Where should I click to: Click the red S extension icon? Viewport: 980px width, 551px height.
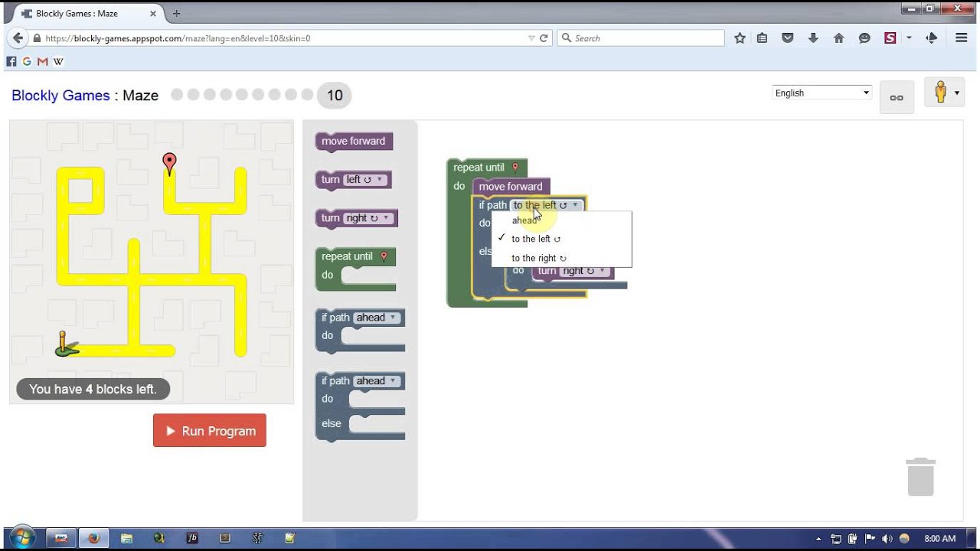tap(890, 38)
